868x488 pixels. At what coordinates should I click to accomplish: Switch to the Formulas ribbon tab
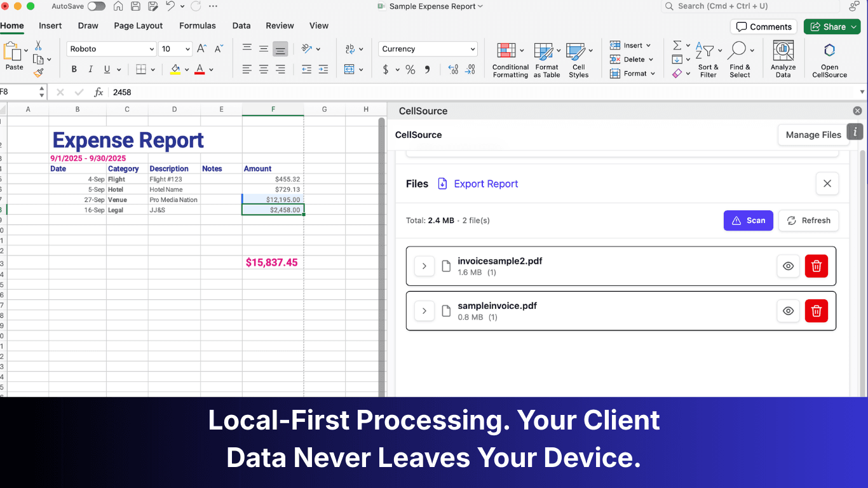pyautogui.click(x=197, y=25)
